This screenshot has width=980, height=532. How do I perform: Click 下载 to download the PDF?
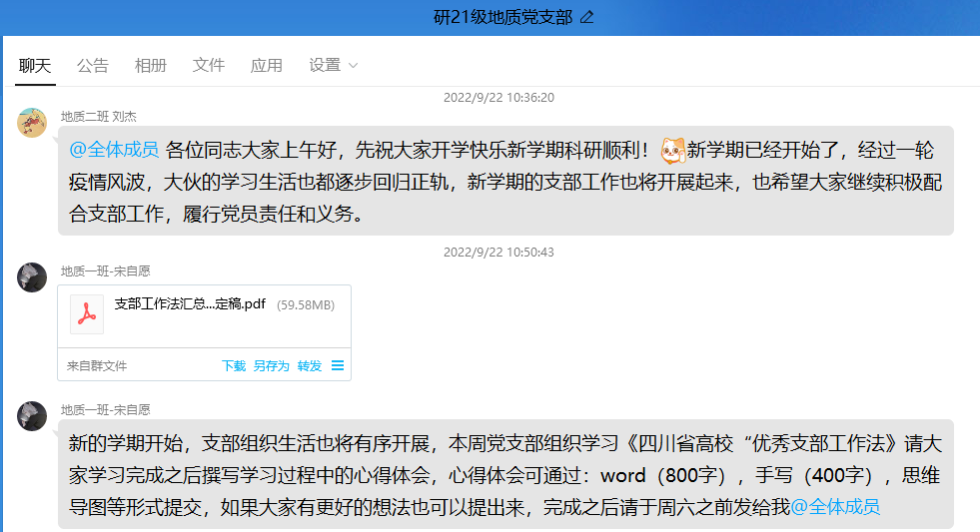pos(234,366)
